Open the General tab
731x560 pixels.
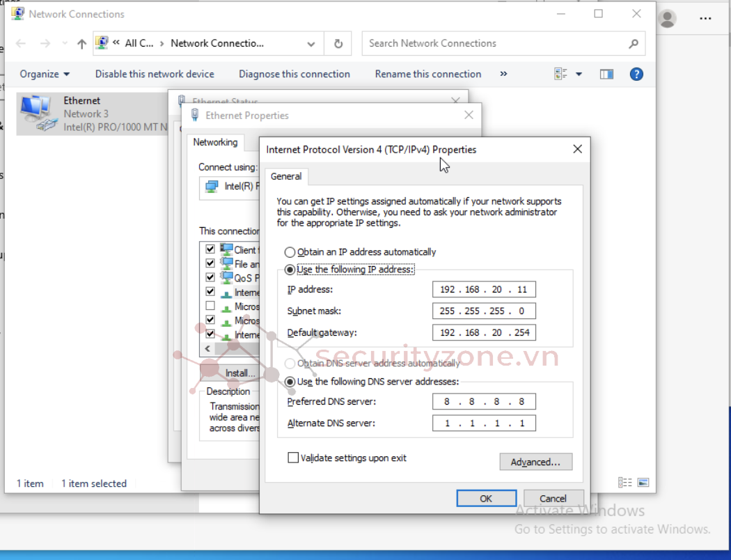coord(286,176)
